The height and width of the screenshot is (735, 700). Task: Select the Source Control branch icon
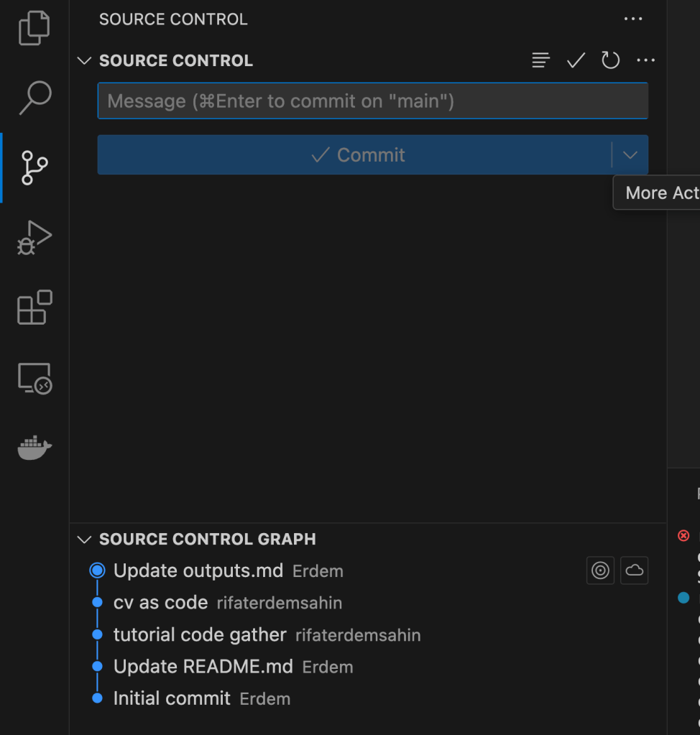[34, 168]
